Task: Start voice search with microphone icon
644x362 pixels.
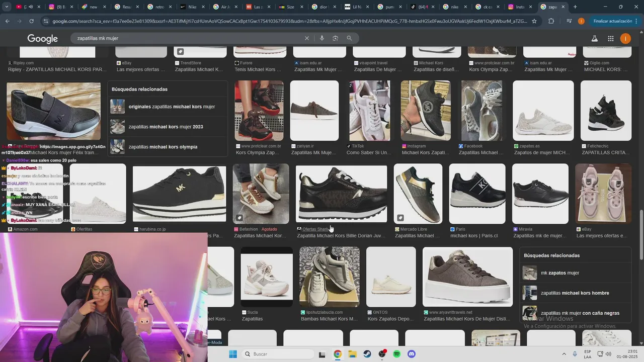Action: pos(322,38)
